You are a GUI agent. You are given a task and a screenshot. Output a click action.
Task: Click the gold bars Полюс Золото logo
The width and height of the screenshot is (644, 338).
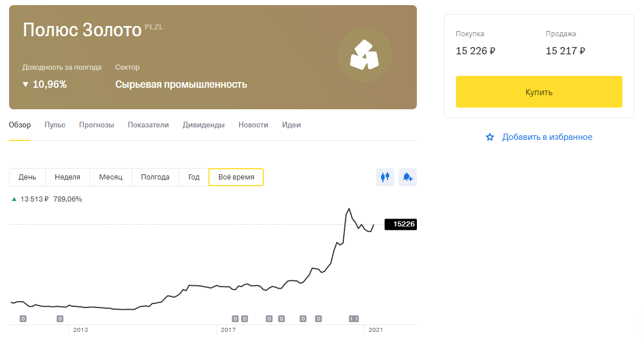pyautogui.click(x=365, y=54)
